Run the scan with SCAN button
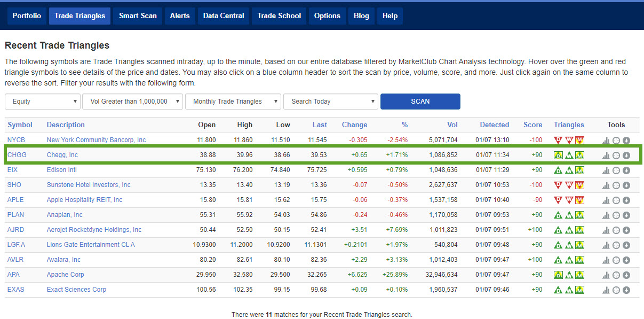644x319 pixels. (x=420, y=102)
